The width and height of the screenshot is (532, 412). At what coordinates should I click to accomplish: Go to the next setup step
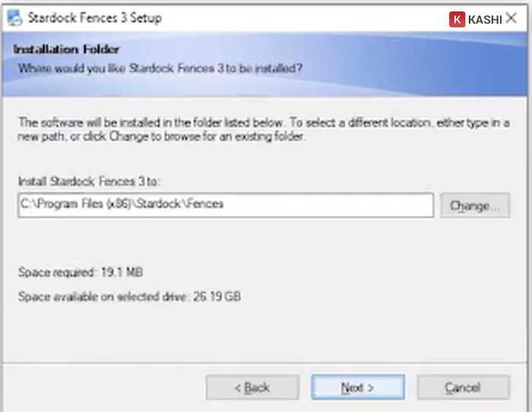click(357, 388)
